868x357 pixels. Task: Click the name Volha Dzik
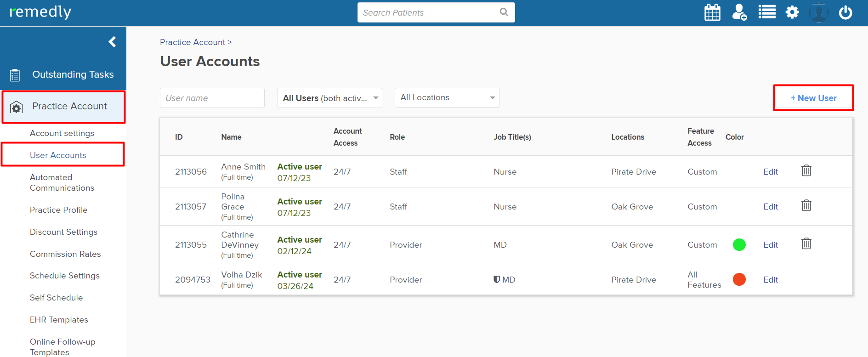point(242,275)
